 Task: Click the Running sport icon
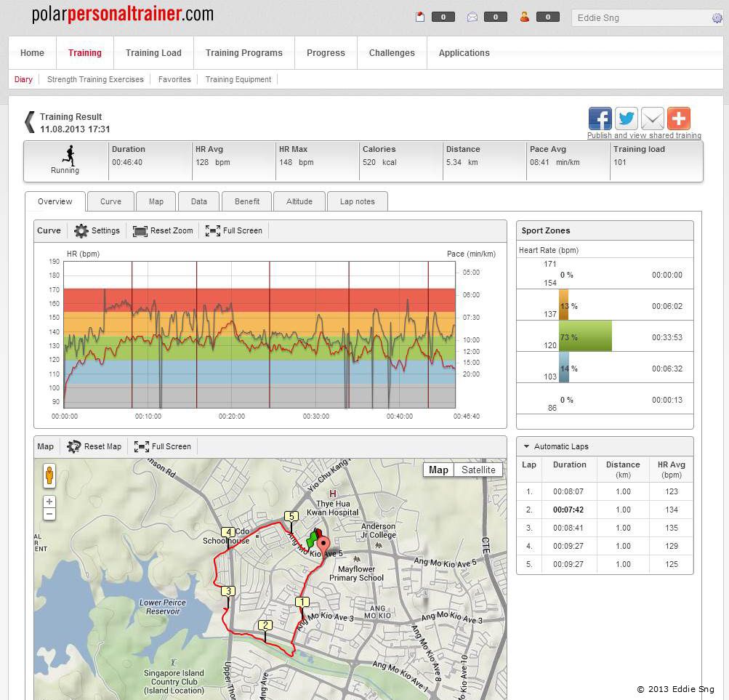tap(69, 156)
